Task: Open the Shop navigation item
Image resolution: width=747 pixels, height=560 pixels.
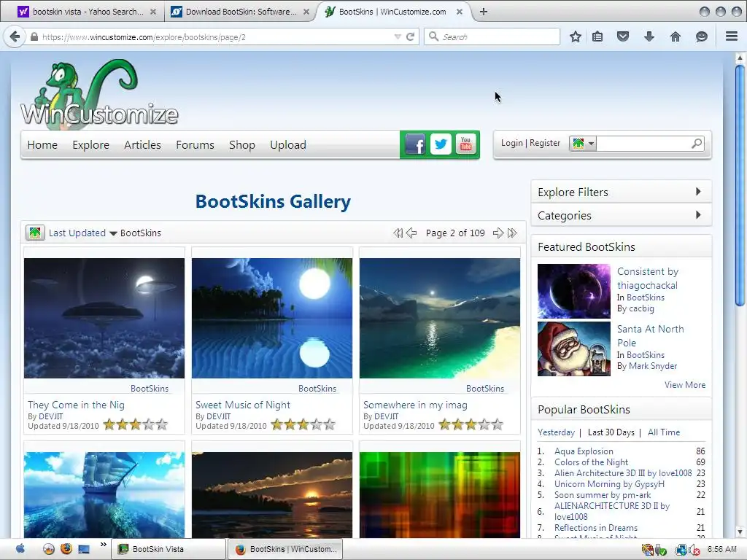Action: (x=242, y=145)
